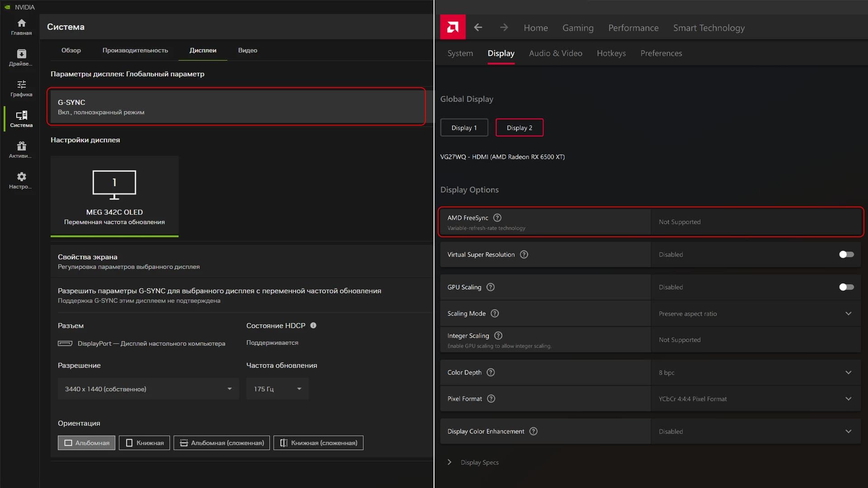Select Альбомная orientation
868x488 pixels.
point(86,443)
